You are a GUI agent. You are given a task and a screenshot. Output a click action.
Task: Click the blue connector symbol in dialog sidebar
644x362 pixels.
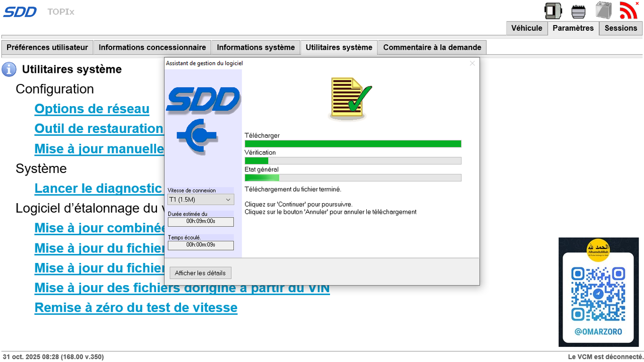click(x=197, y=136)
